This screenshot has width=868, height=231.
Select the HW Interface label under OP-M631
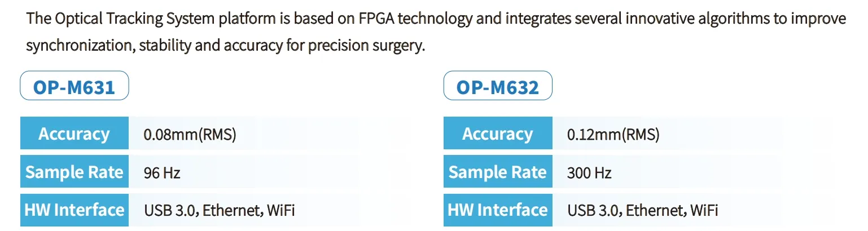click(74, 210)
